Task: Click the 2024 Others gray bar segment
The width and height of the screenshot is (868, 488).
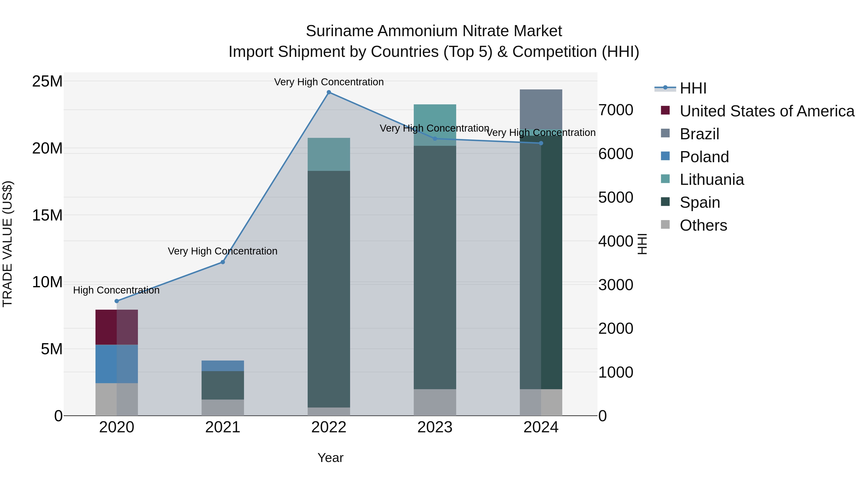Action: (x=541, y=402)
